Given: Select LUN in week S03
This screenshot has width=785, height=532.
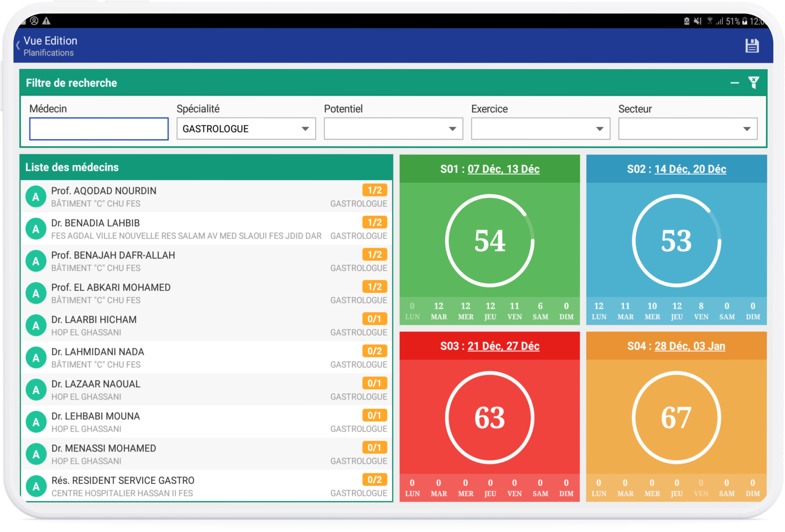Looking at the screenshot, I should point(412,488).
